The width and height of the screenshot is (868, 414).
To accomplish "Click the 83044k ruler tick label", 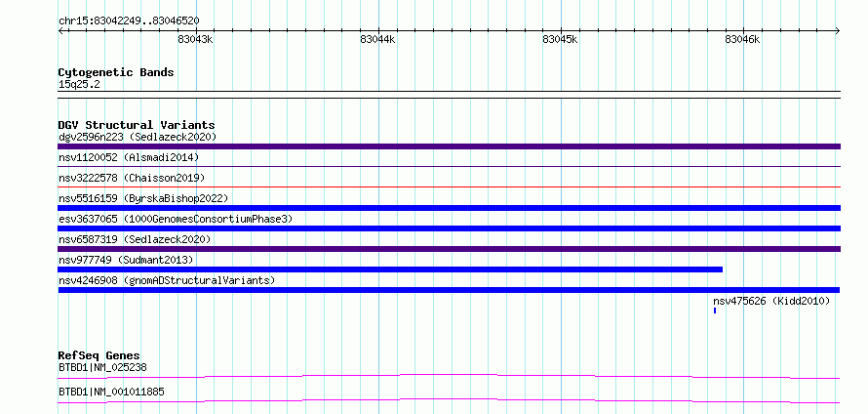I will tap(377, 39).
